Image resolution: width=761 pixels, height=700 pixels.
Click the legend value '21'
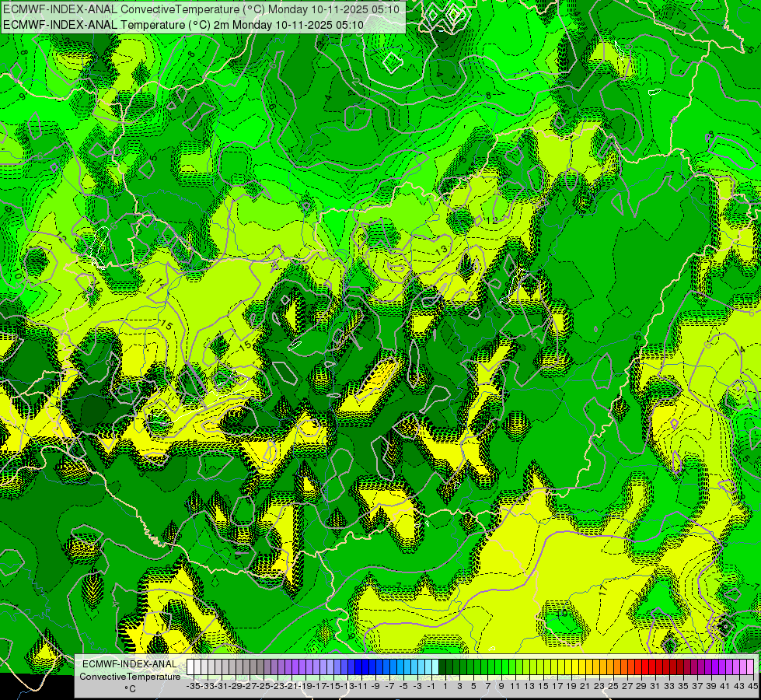[585, 687]
